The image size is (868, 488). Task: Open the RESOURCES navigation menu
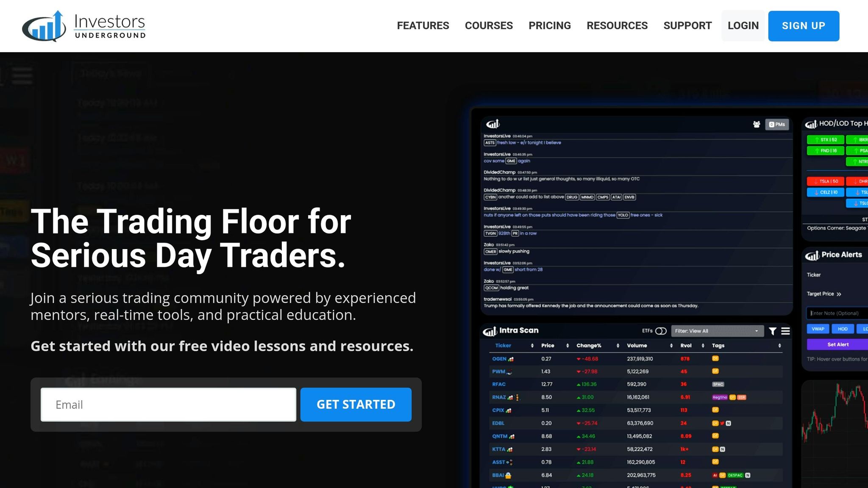click(617, 25)
